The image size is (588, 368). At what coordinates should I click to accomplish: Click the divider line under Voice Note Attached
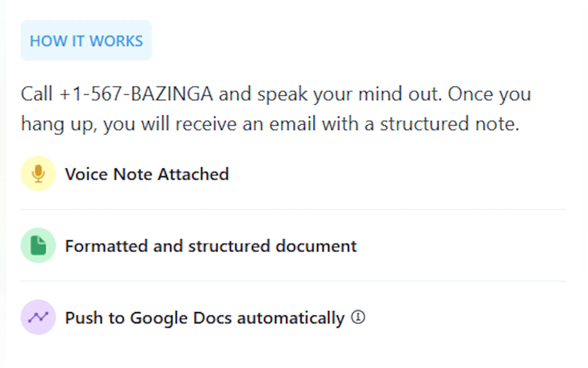point(293,209)
